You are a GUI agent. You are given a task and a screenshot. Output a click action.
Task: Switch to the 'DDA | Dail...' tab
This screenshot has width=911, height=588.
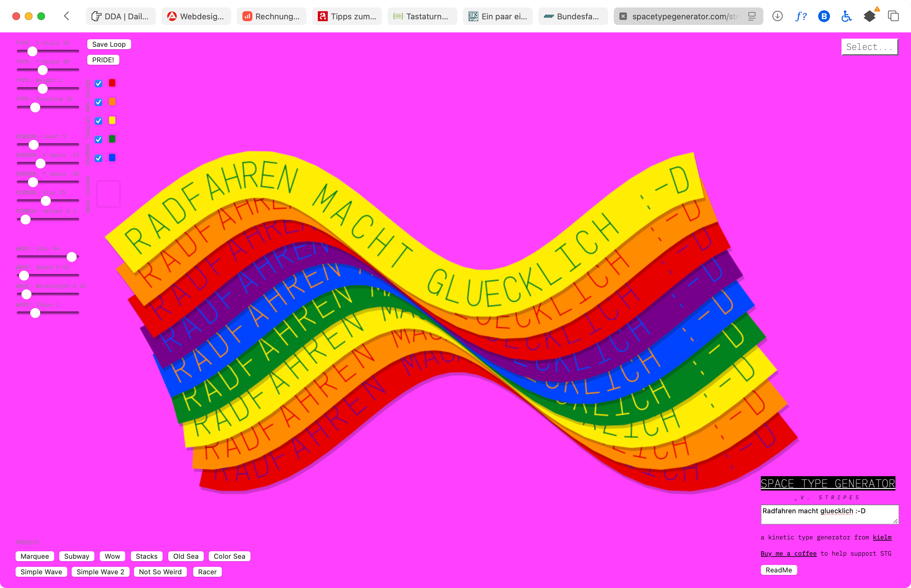tap(120, 16)
